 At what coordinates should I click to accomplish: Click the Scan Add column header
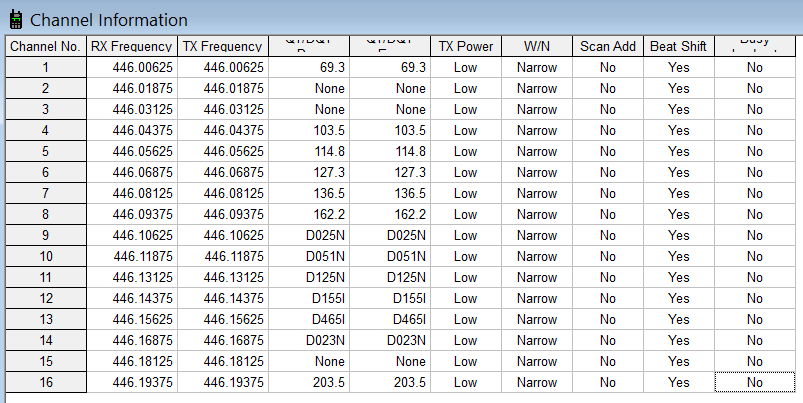607,46
